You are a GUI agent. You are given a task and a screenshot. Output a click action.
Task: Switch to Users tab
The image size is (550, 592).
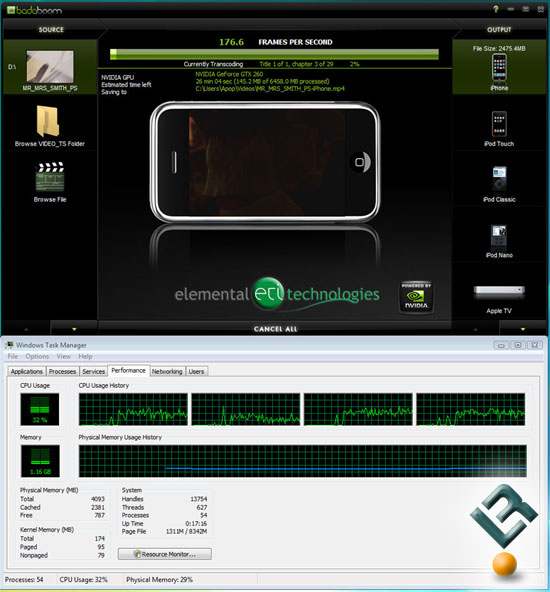pos(196,372)
